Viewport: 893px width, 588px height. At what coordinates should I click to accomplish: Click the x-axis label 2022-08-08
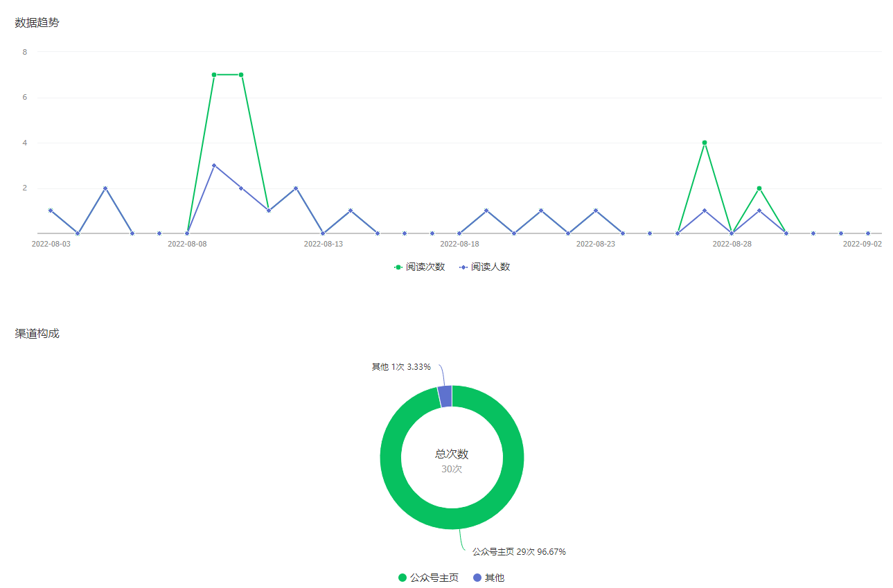click(x=187, y=244)
